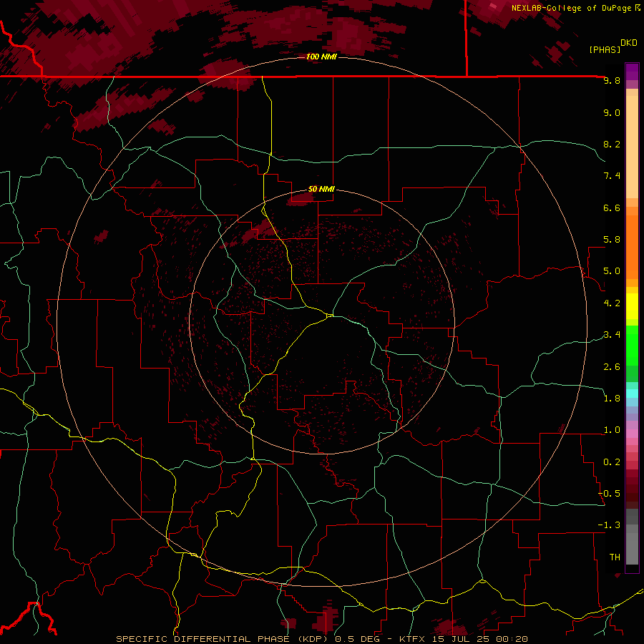Select the pink segment of the color scale
Viewport: 644px width, 644px height.
632,434
